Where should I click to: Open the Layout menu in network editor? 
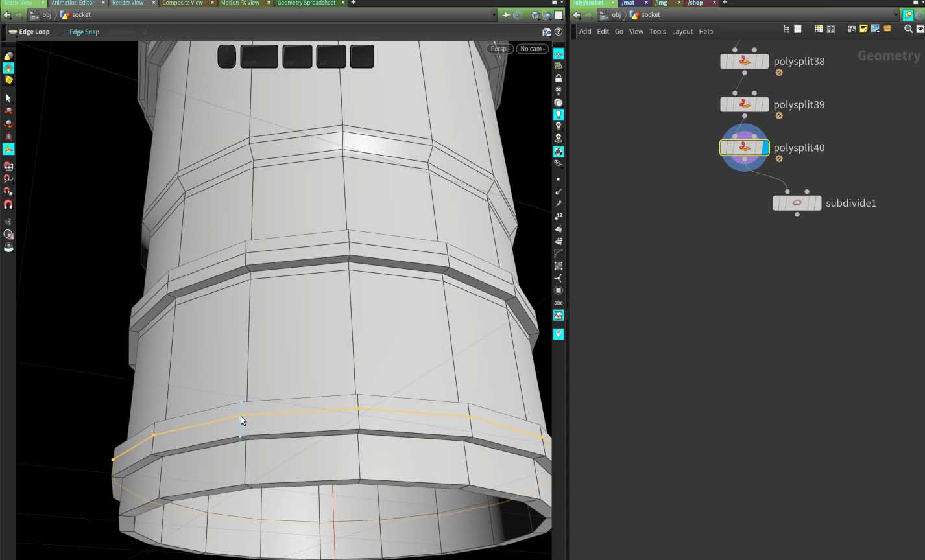tap(682, 32)
